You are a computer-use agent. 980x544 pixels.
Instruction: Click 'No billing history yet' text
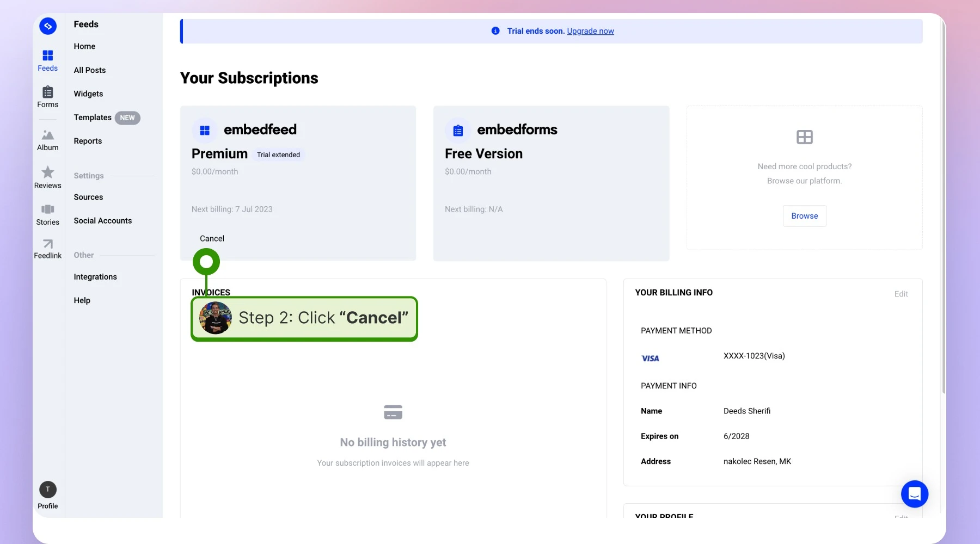(x=393, y=443)
